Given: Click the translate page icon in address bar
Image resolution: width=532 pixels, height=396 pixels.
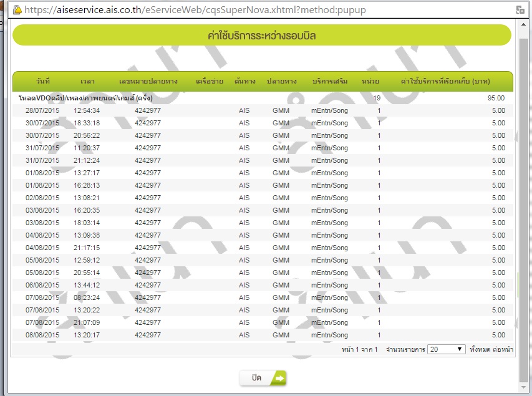Looking at the screenshot, I should [520, 10].
